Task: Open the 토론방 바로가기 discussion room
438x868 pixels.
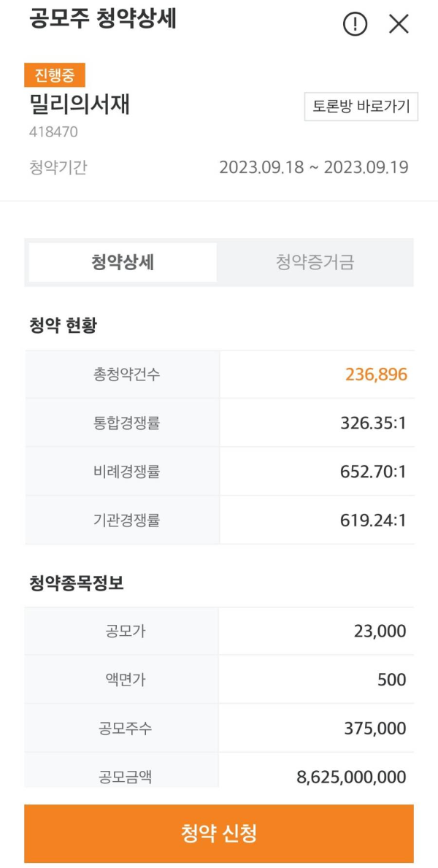Action: coord(360,107)
